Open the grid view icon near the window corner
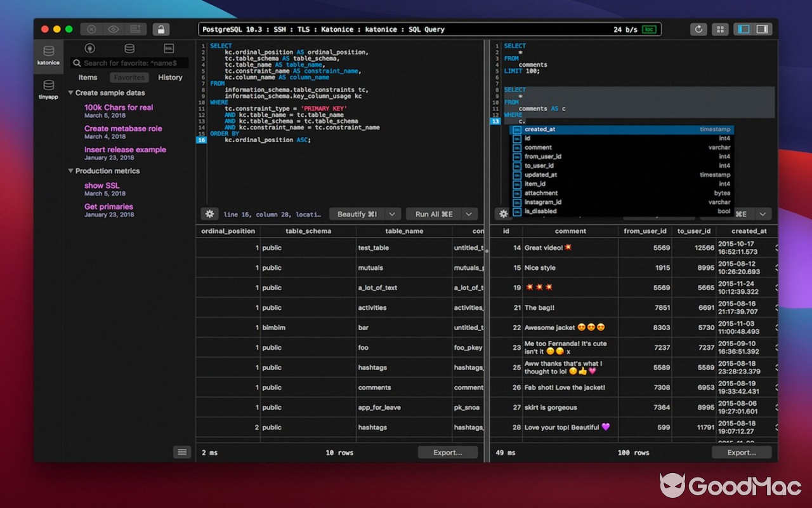The height and width of the screenshot is (508, 812). [720, 29]
